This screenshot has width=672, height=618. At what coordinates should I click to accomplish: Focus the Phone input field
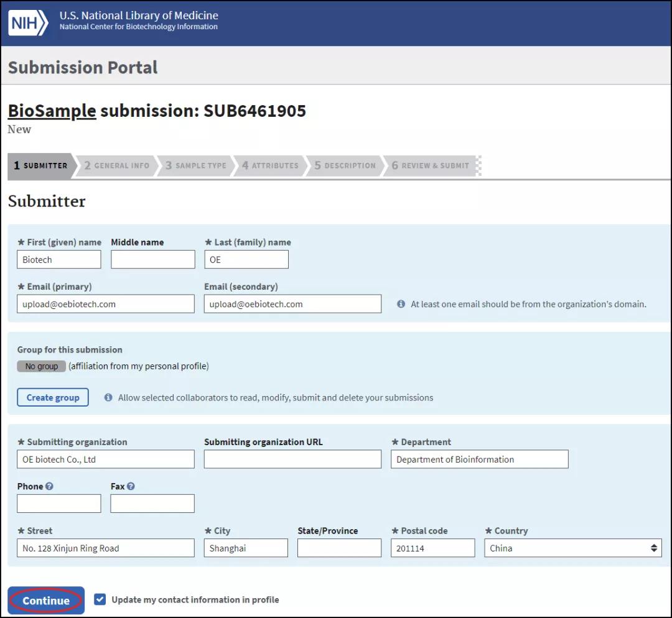point(59,504)
